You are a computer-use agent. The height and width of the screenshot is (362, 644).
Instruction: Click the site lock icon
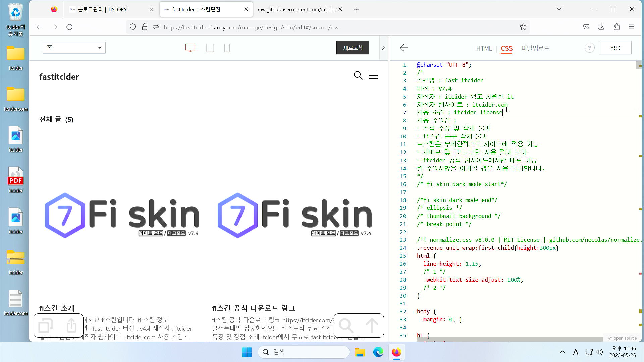(145, 27)
